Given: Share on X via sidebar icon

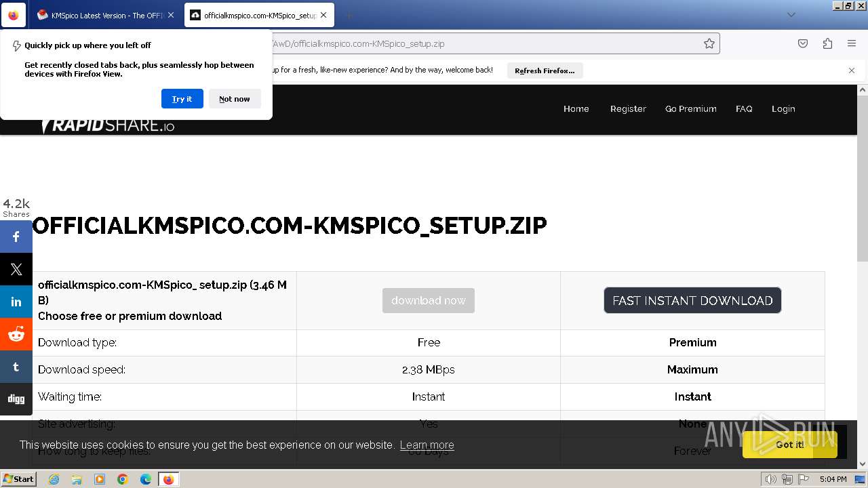Looking at the screenshot, I should 16,270.
